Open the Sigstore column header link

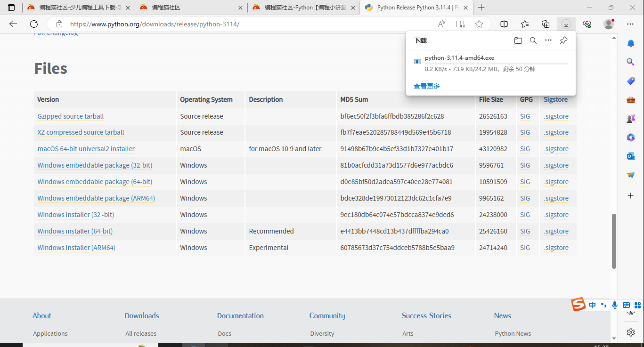click(555, 99)
